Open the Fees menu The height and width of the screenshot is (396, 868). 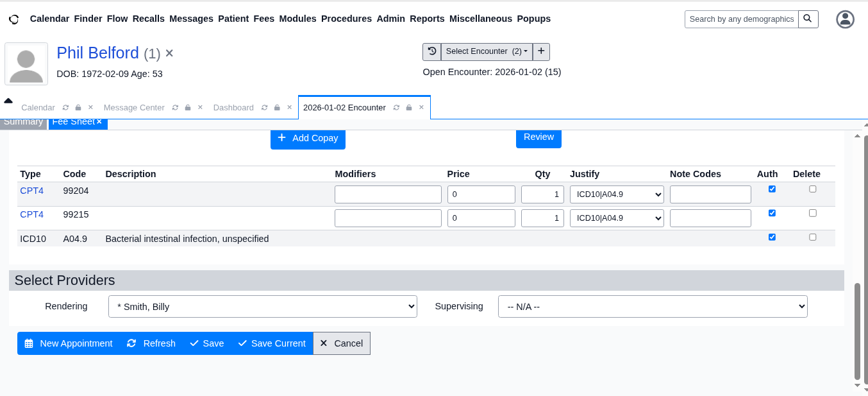pyautogui.click(x=263, y=19)
